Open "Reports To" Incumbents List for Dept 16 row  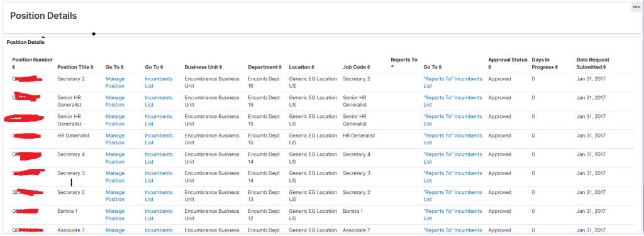click(x=453, y=82)
